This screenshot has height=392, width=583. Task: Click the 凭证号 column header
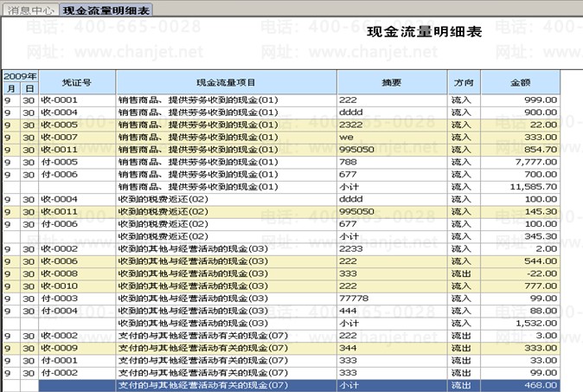coord(77,82)
